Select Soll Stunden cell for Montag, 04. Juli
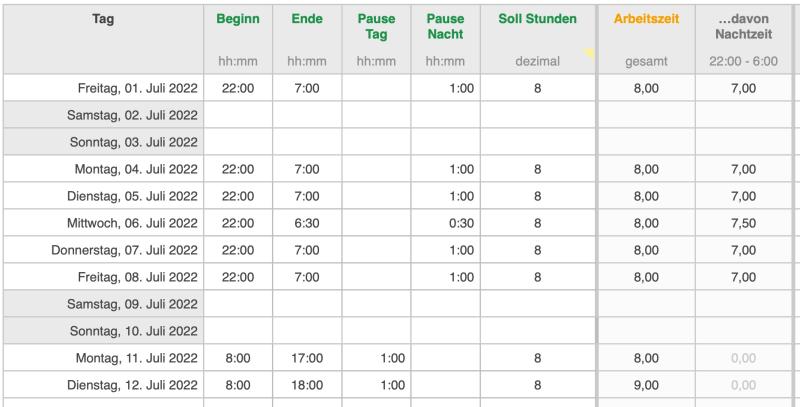Viewport: 800px width, 407px height. tap(537, 169)
